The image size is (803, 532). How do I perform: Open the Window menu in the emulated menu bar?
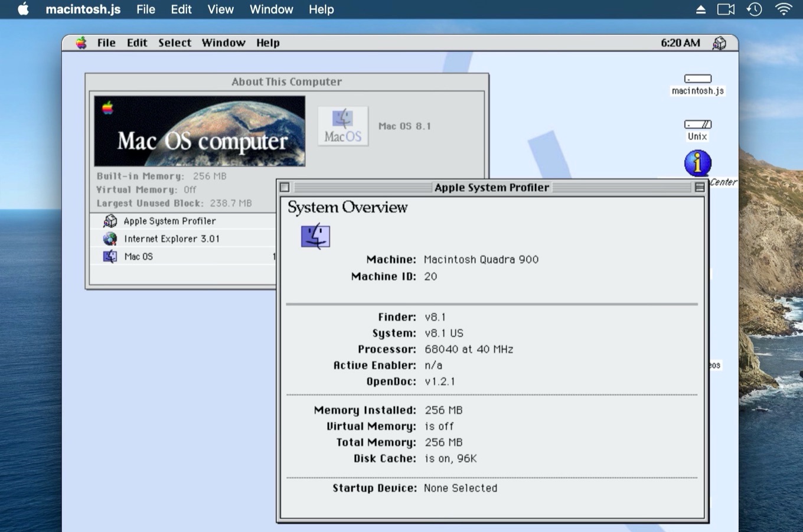tap(223, 43)
